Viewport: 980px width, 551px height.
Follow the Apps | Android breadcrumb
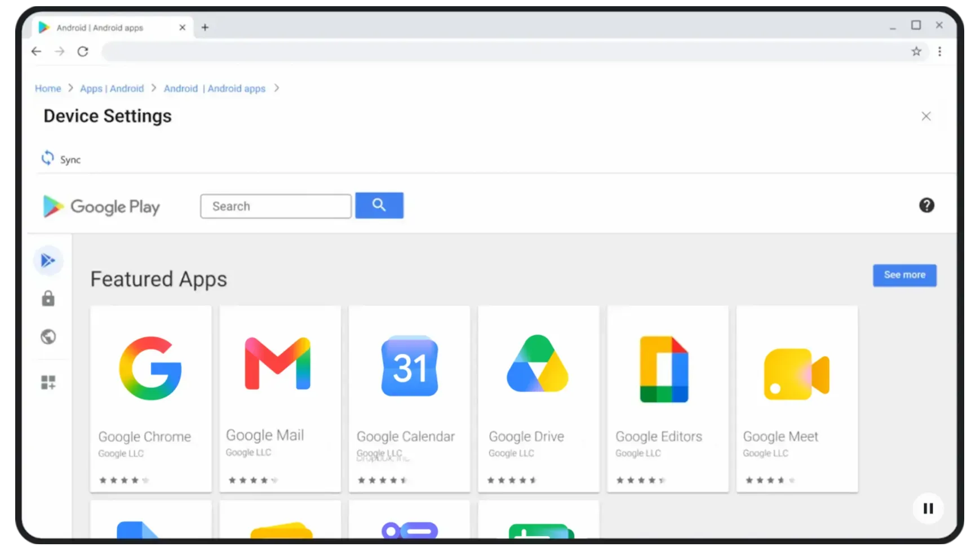click(112, 88)
